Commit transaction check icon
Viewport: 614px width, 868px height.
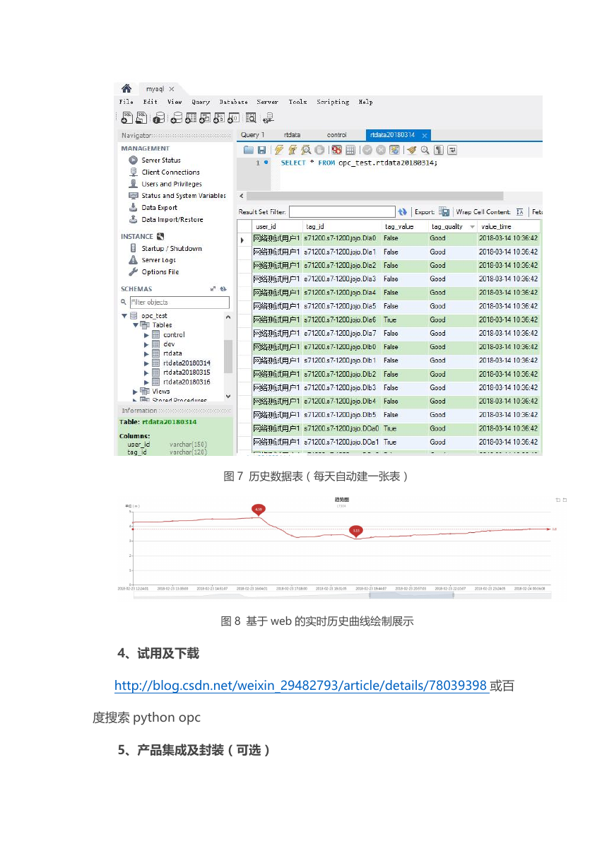(x=367, y=151)
